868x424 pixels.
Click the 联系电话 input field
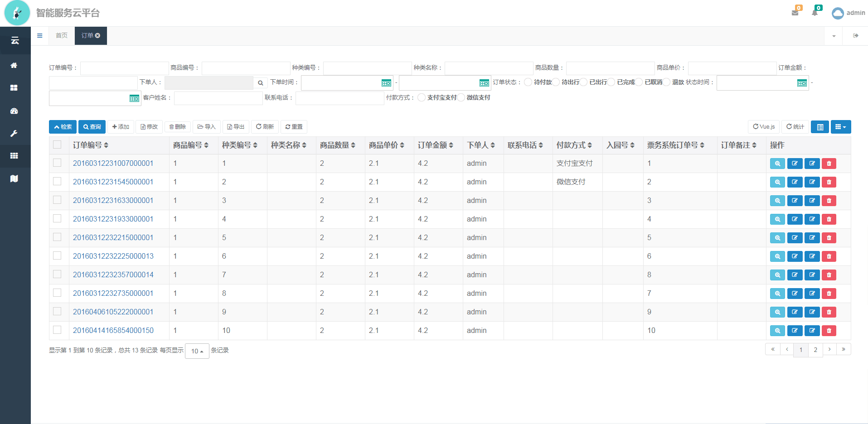(x=340, y=98)
